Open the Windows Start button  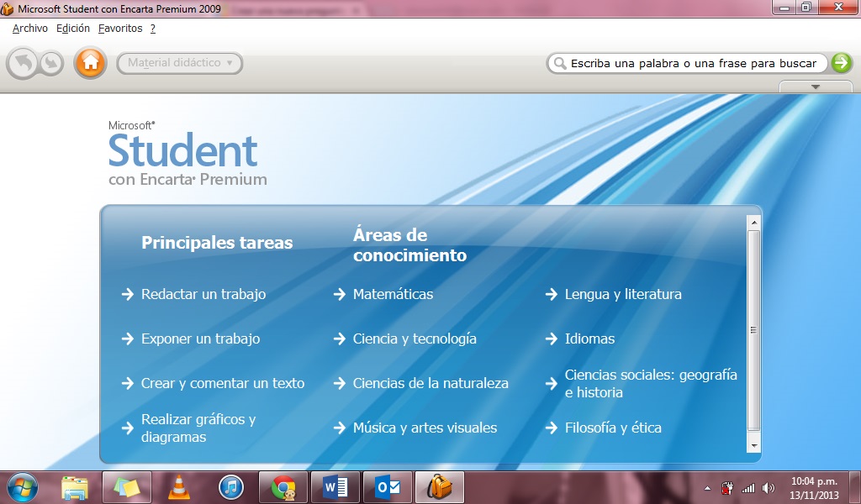pyautogui.click(x=21, y=487)
